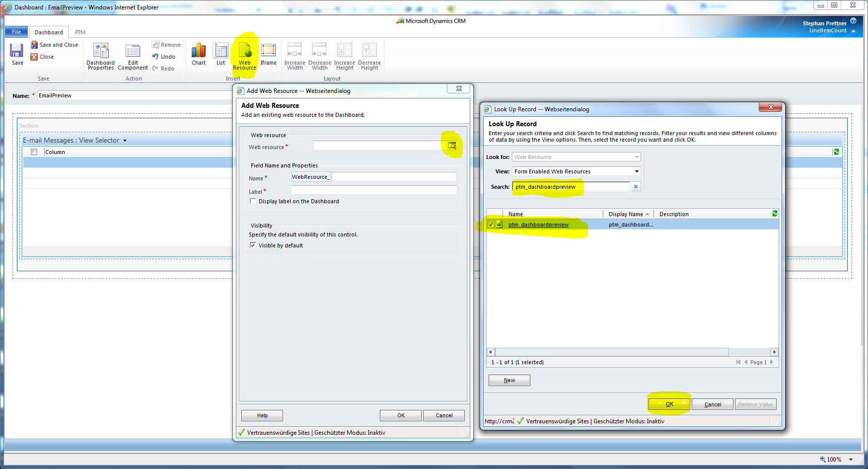Viewport: 868px width, 469px height.
Task: Clear the ptm_dashboardpreview search field
Action: point(636,186)
